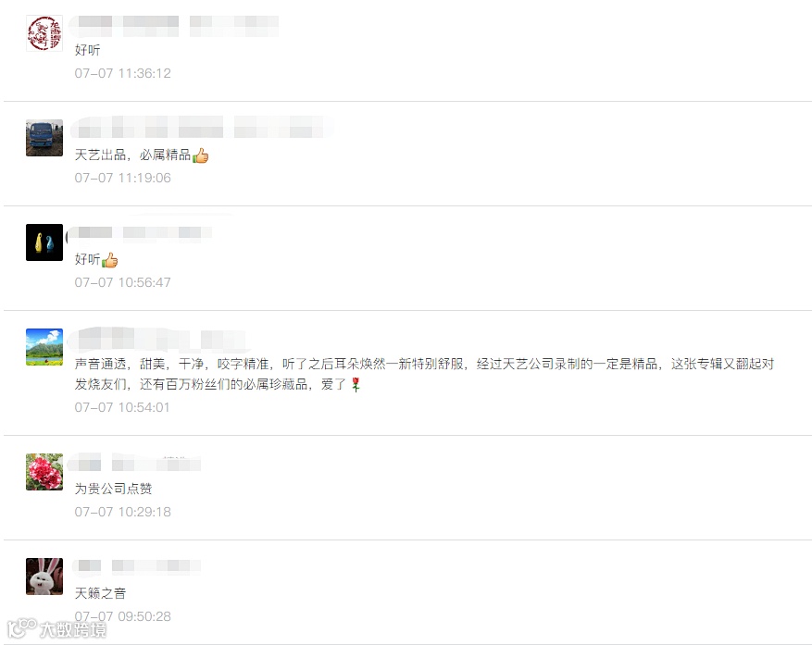Click the comment 天籁之音
Screen dimensions: 812x645
[x=101, y=593]
